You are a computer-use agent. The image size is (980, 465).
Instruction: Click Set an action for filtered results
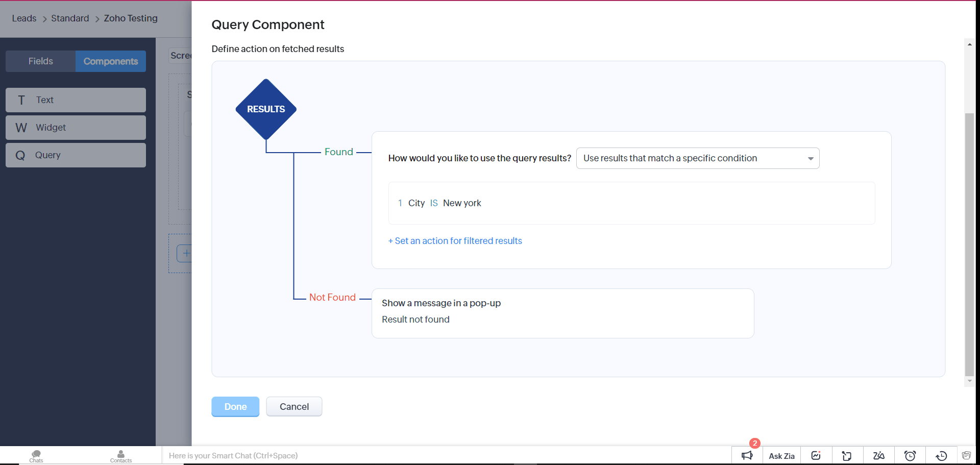tap(455, 241)
